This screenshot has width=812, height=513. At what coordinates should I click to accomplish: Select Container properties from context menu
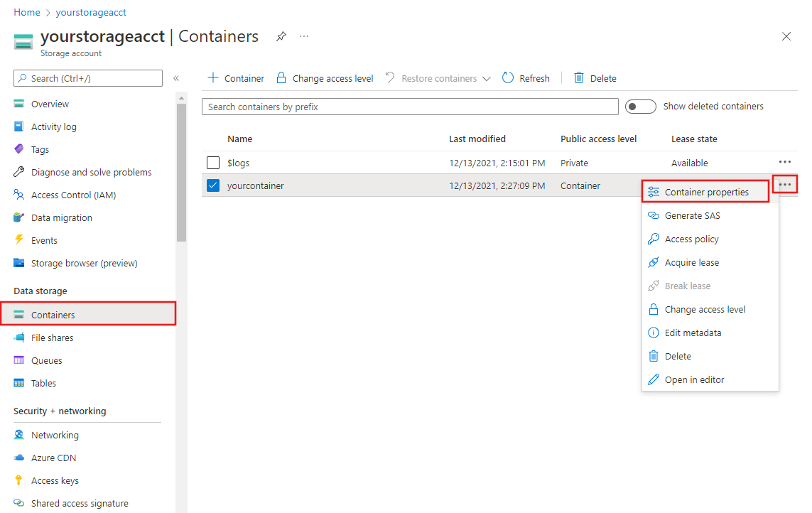pyautogui.click(x=706, y=193)
